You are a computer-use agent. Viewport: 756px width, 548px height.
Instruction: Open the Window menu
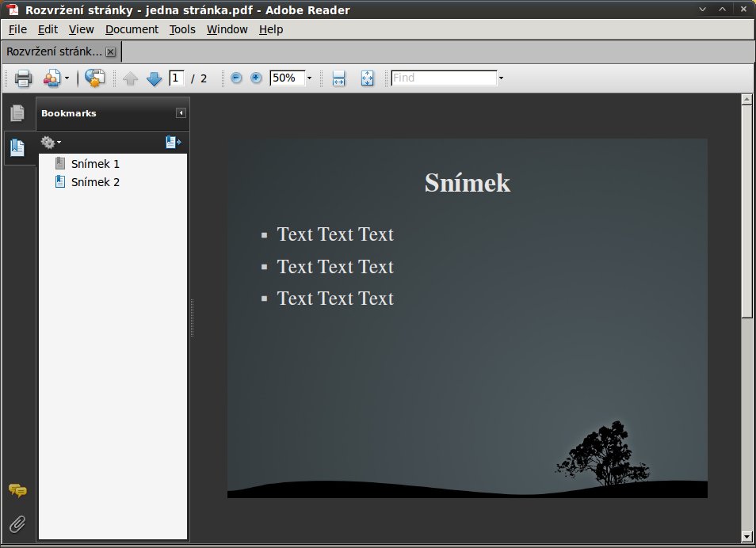click(x=227, y=29)
